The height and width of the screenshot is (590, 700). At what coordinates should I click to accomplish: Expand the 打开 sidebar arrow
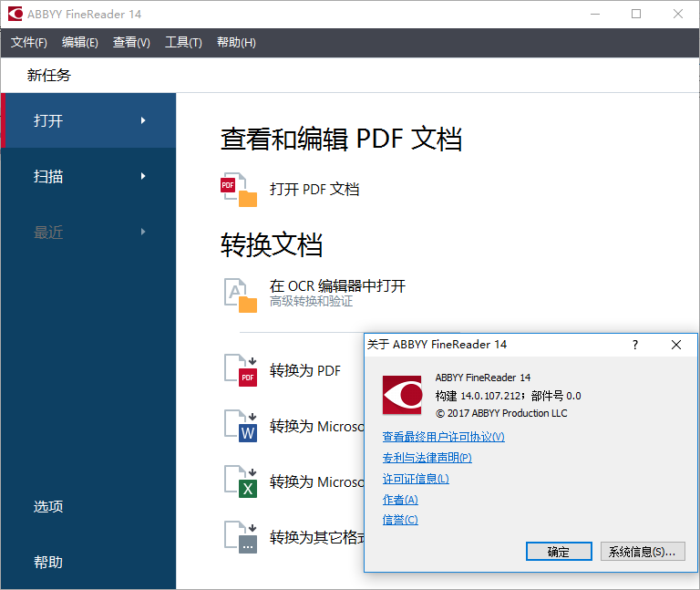[143, 120]
